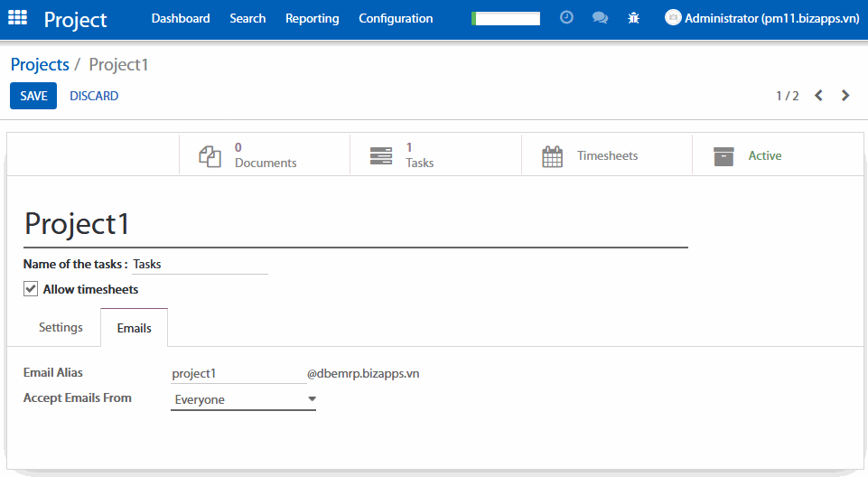Expand Accept Emails From dropdown
This screenshot has height=477, width=868.
[x=243, y=399]
